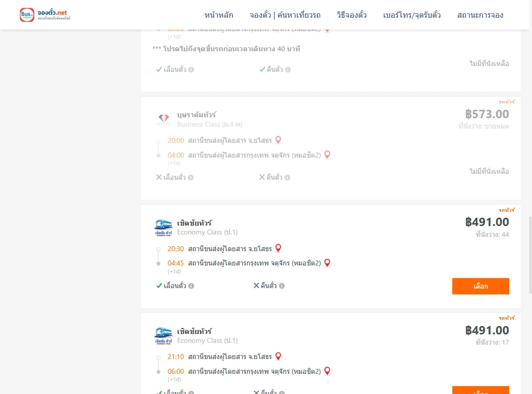This screenshot has height=394, width=532.
Task: Click the page vertical scrollbar thumb
Action: 530,255
